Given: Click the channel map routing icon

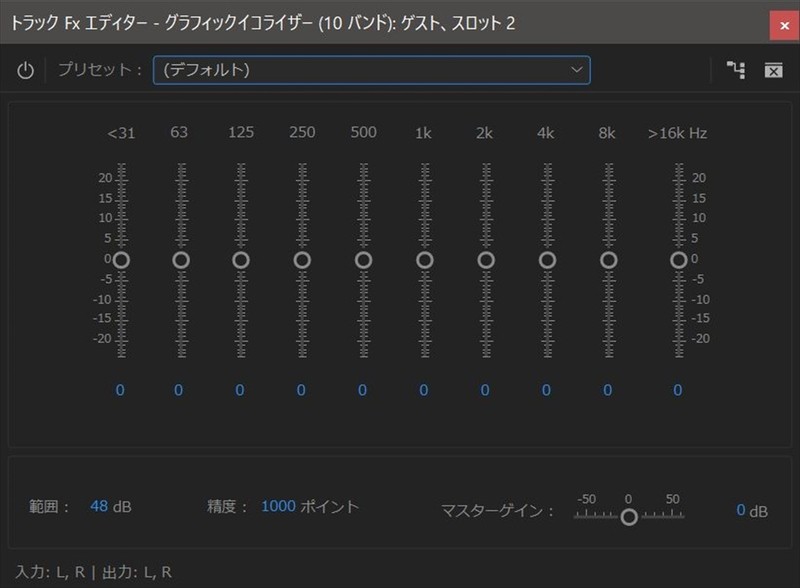Looking at the screenshot, I should 736,70.
